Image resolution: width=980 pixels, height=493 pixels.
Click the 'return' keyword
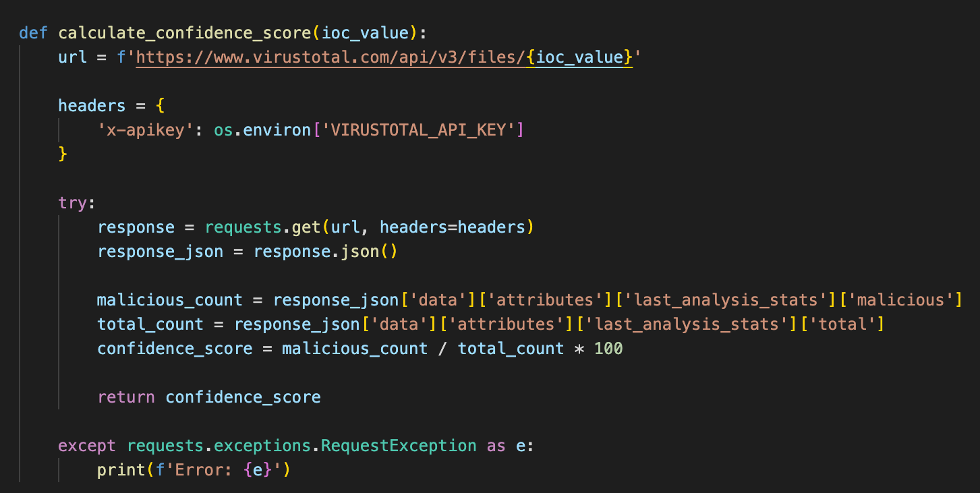[126, 397]
